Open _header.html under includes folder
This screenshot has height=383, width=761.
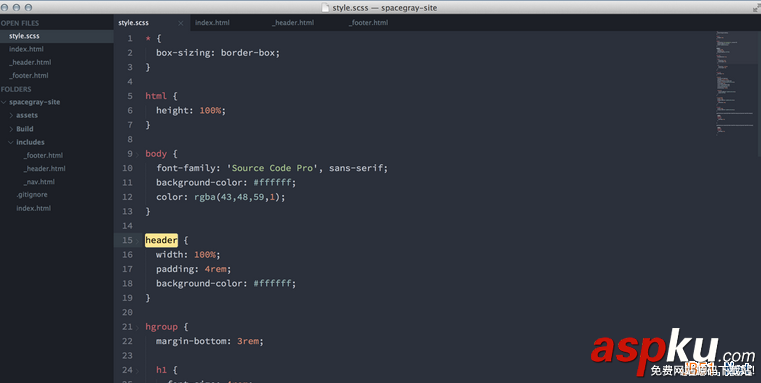click(x=44, y=168)
